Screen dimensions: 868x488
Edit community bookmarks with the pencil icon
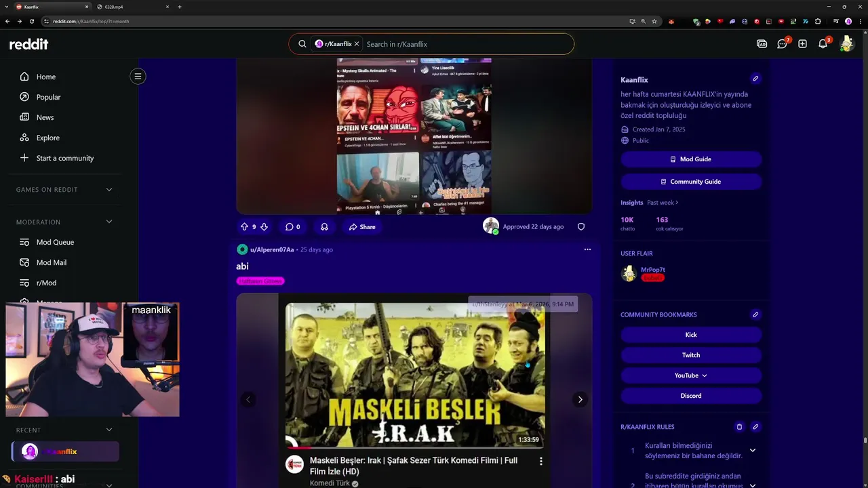tap(755, 314)
